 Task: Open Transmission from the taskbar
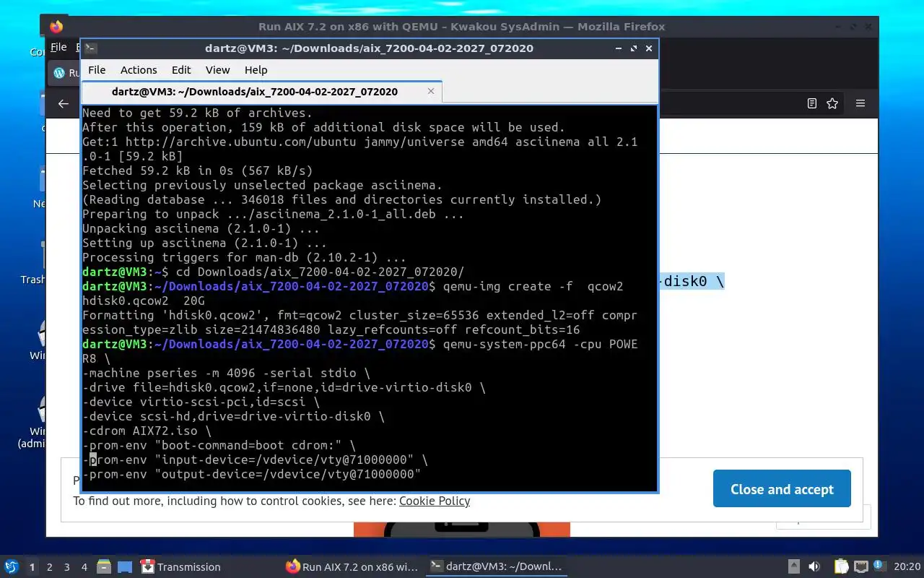click(x=180, y=567)
